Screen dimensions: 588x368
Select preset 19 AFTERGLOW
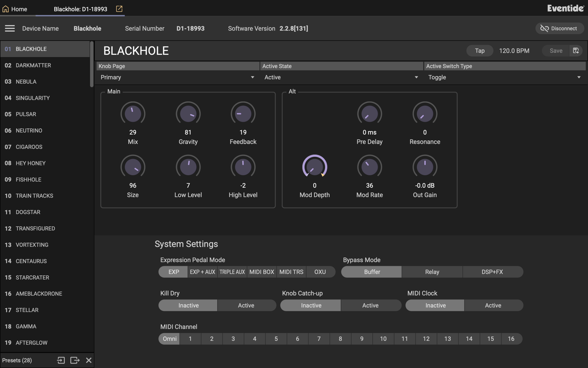pyautogui.click(x=45, y=342)
